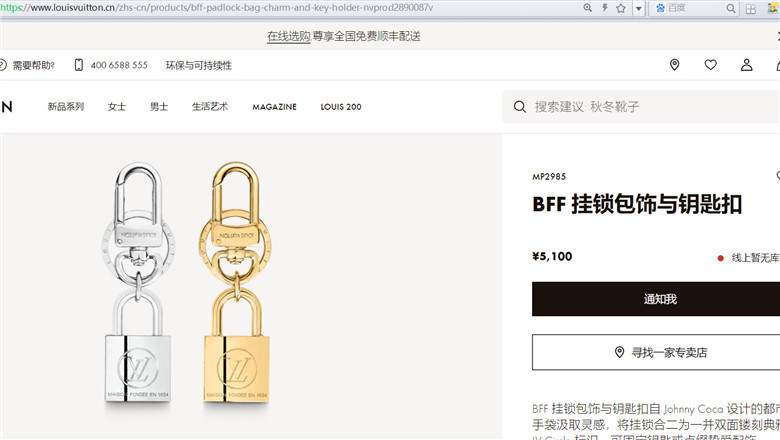
Task: Click the lightning bolt speed mode icon
Action: point(605,8)
